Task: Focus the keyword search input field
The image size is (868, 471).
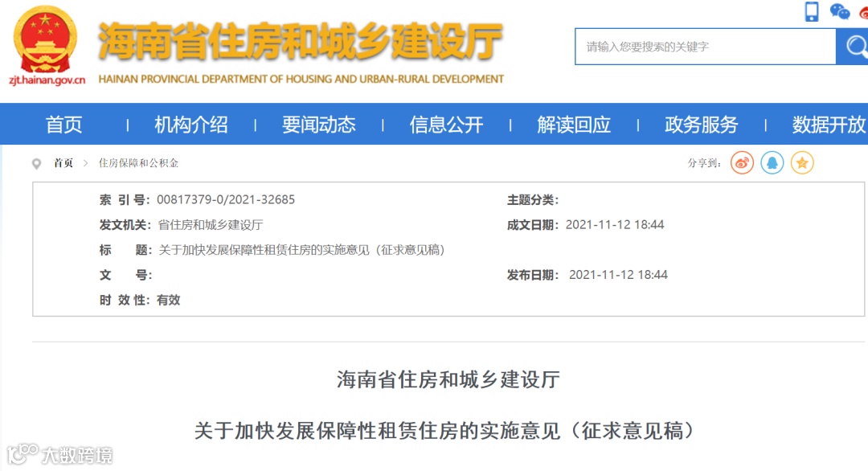Action: click(x=706, y=47)
